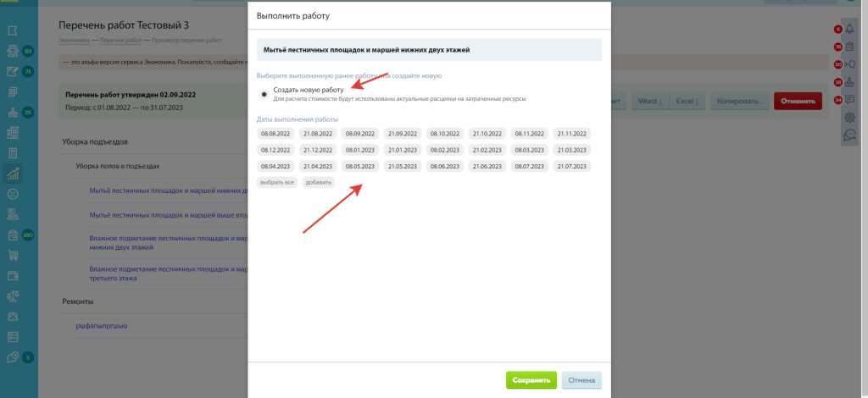Toggle the date chip 08.08.2022
This screenshot has width=868, height=398.
point(275,134)
